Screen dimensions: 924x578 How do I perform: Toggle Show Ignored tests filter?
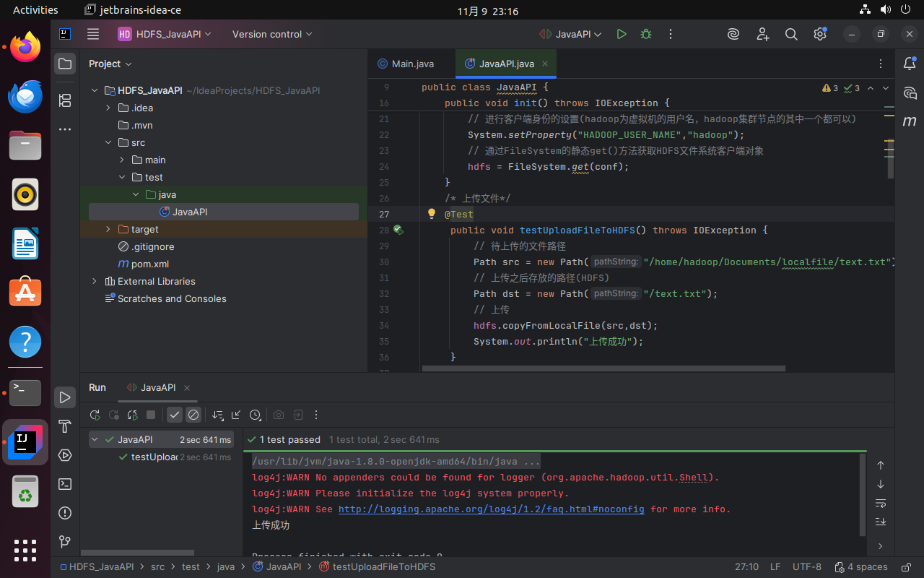point(193,415)
